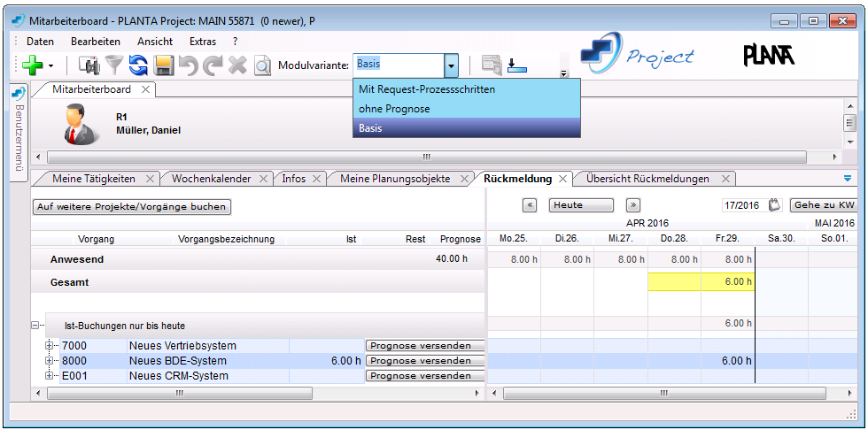Click the floppy disk save icon
The image size is (868, 430).
(163, 65)
